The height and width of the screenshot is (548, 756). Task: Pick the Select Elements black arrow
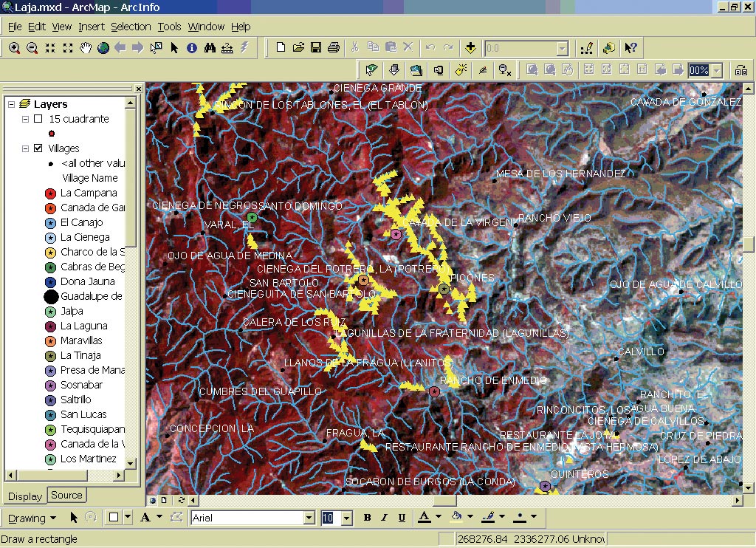[x=174, y=48]
